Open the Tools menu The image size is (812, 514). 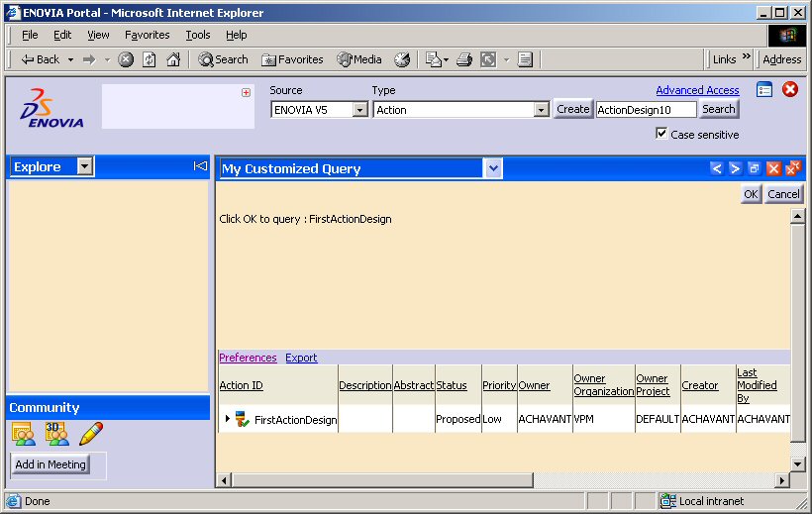(x=198, y=35)
